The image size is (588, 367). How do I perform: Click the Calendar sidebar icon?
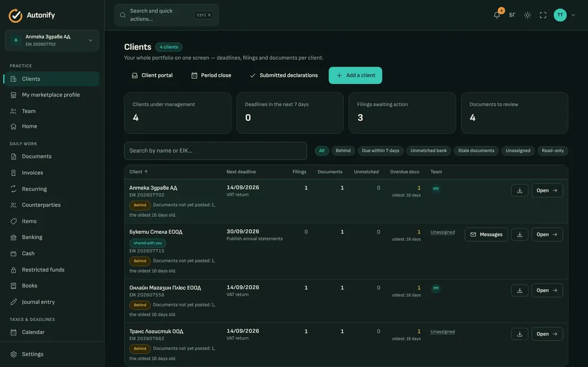click(13, 332)
